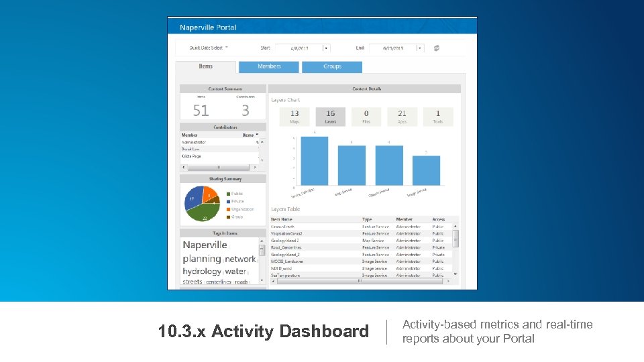
Task: Click Contributors scroll up arrow
Action: (x=262, y=141)
